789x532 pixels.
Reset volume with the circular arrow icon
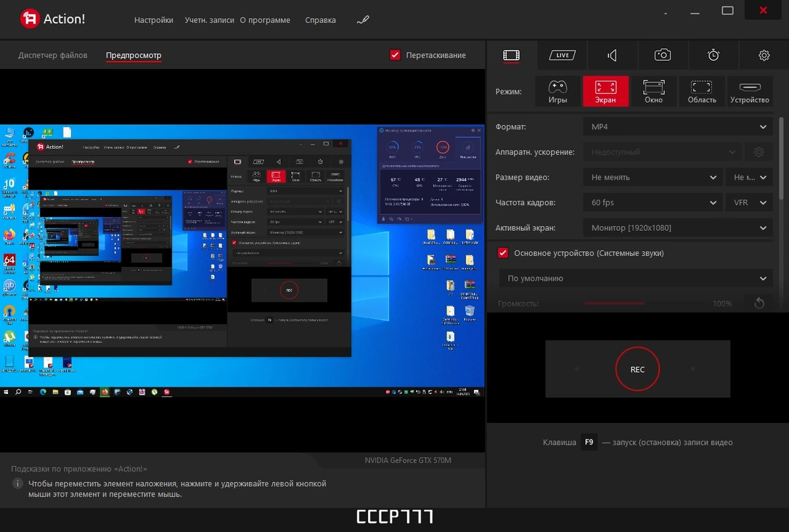click(759, 303)
